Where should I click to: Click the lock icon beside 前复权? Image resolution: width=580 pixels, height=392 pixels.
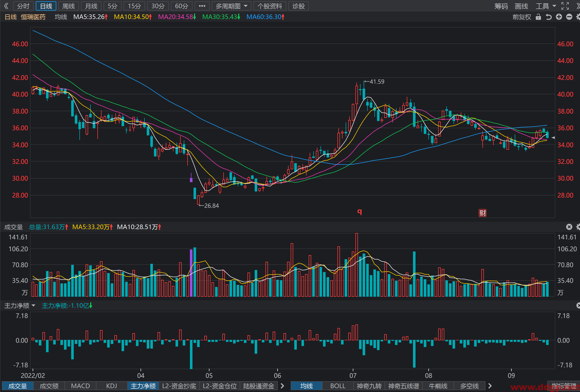pos(538,17)
